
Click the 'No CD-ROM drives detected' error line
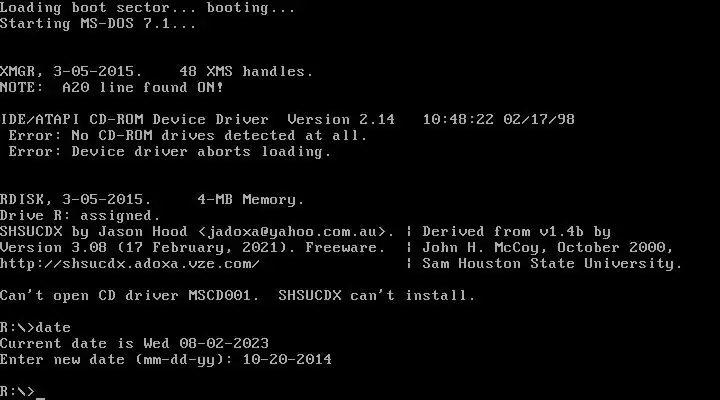pos(188,135)
